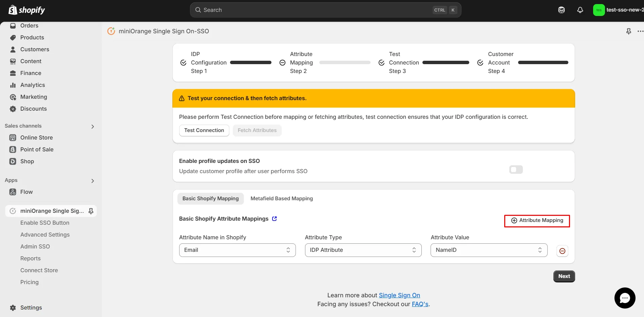The height and width of the screenshot is (317, 644).
Task: Open the live chat bubble
Action: tap(625, 298)
